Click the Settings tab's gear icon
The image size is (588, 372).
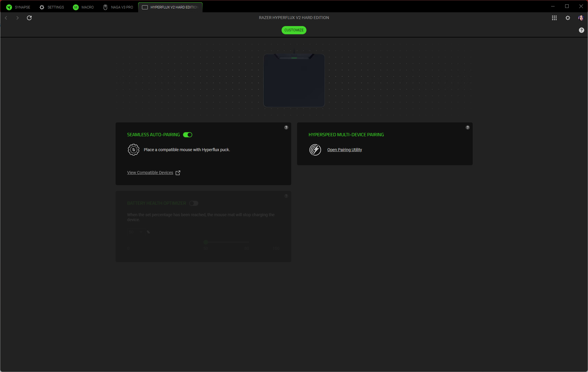click(42, 7)
